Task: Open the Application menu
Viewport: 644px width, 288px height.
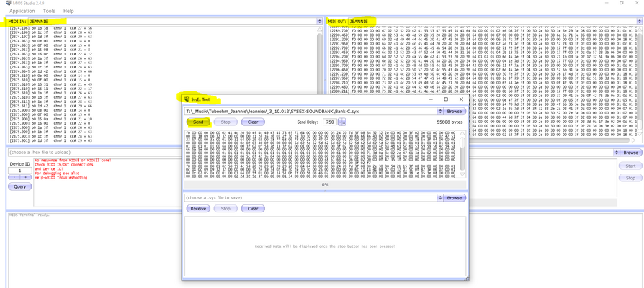Action: [x=22, y=11]
